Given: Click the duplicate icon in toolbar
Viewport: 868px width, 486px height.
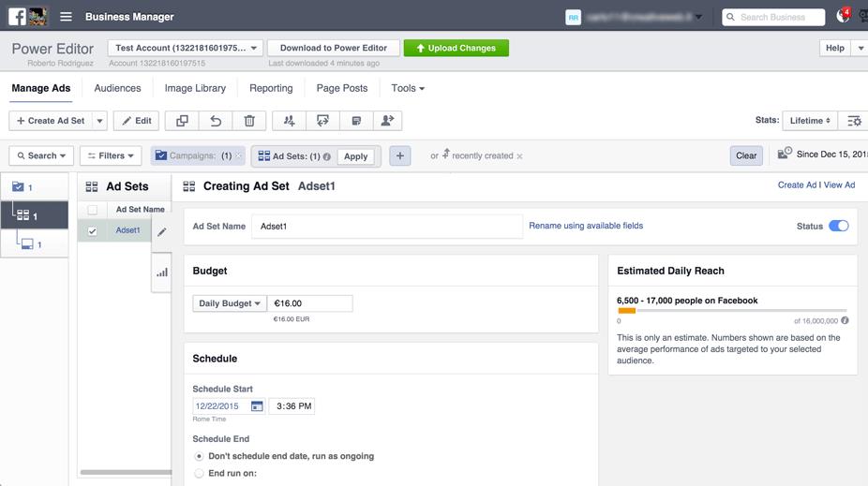Looking at the screenshot, I should tap(182, 121).
